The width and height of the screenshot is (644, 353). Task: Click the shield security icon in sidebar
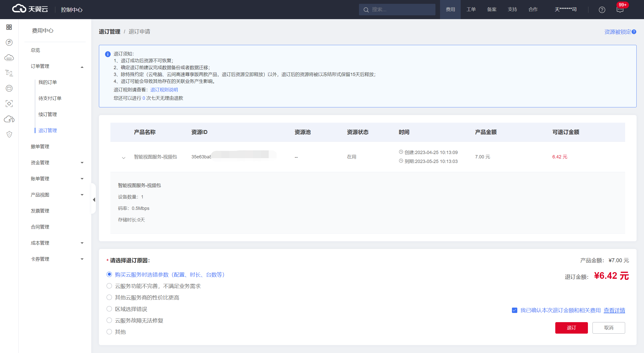coord(9,134)
